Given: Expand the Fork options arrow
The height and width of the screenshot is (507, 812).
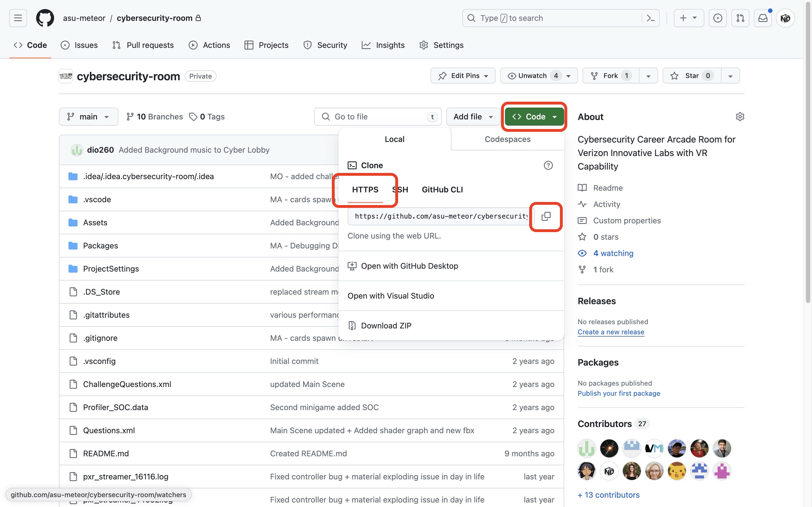Looking at the screenshot, I should pyautogui.click(x=648, y=76).
